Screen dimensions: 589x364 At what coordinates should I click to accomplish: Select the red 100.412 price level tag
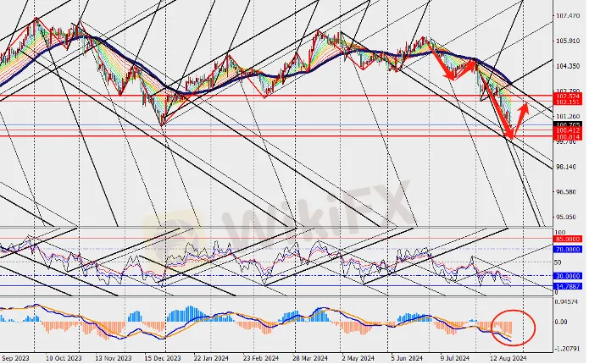click(x=569, y=130)
